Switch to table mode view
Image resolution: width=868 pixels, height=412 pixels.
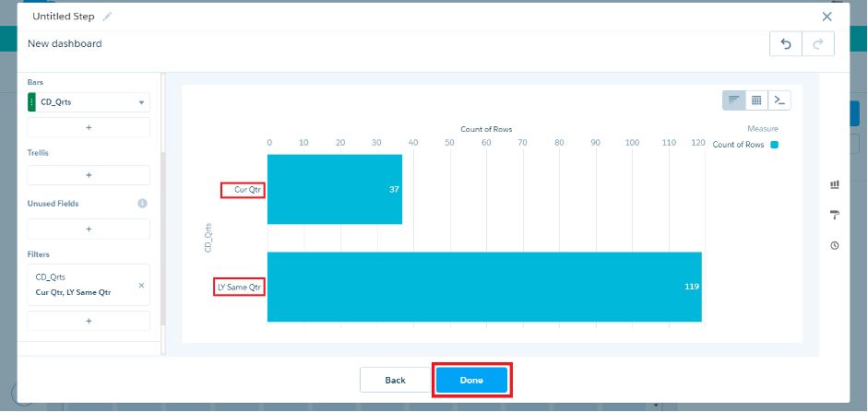coord(756,100)
